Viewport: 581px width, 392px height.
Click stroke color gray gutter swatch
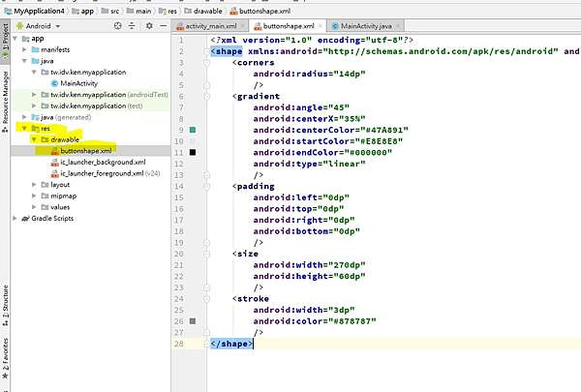193,321
